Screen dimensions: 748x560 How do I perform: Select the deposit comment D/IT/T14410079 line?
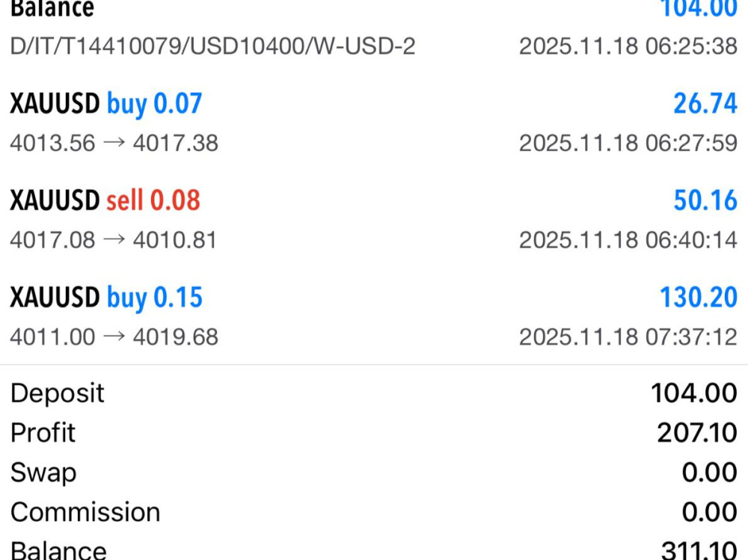pyautogui.click(x=212, y=46)
